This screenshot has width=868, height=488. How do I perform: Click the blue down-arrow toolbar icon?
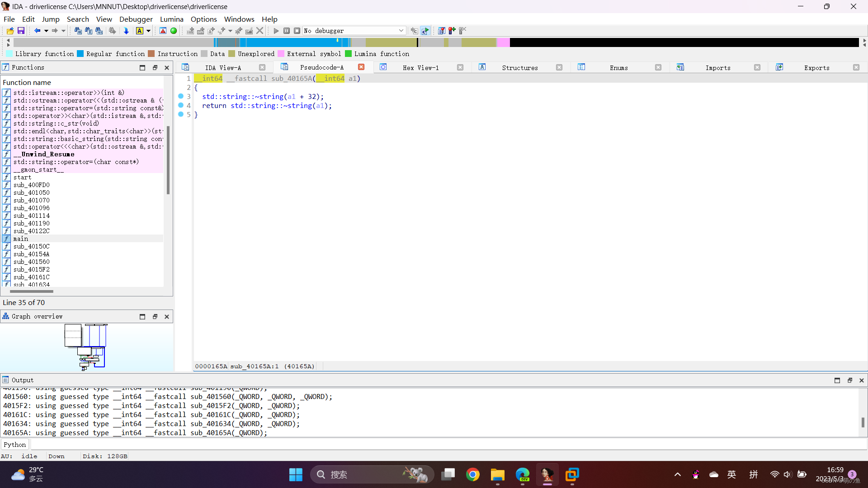(127, 31)
